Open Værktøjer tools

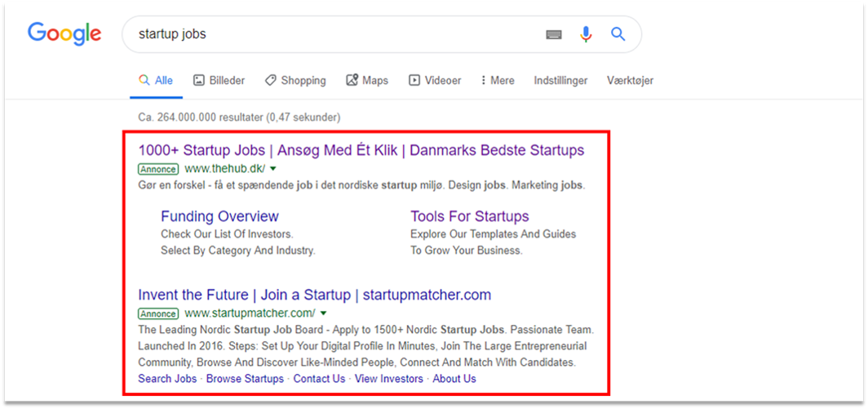click(x=630, y=80)
